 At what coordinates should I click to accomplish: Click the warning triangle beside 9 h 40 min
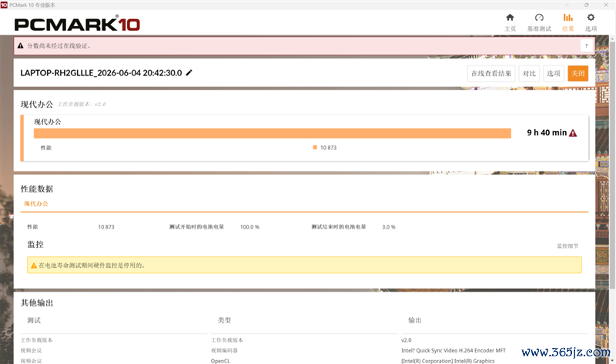coord(573,133)
